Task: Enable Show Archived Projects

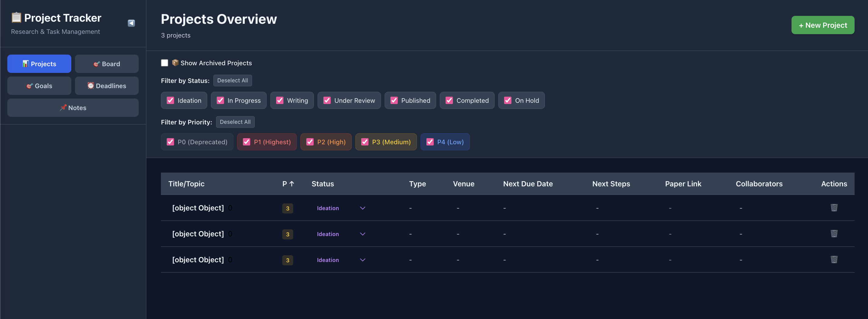Action: (165, 63)
